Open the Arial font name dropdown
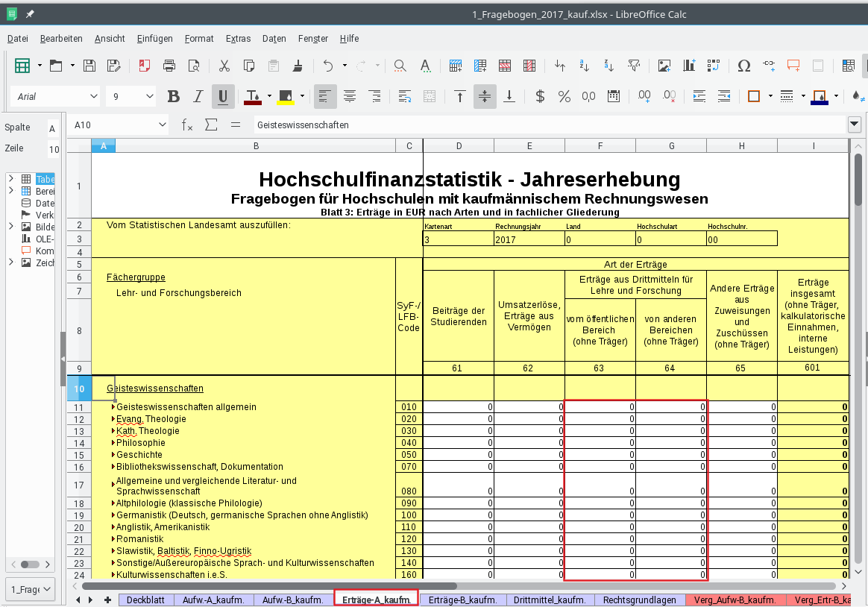This screenshot has height=607, width=868. click(93, 96)
